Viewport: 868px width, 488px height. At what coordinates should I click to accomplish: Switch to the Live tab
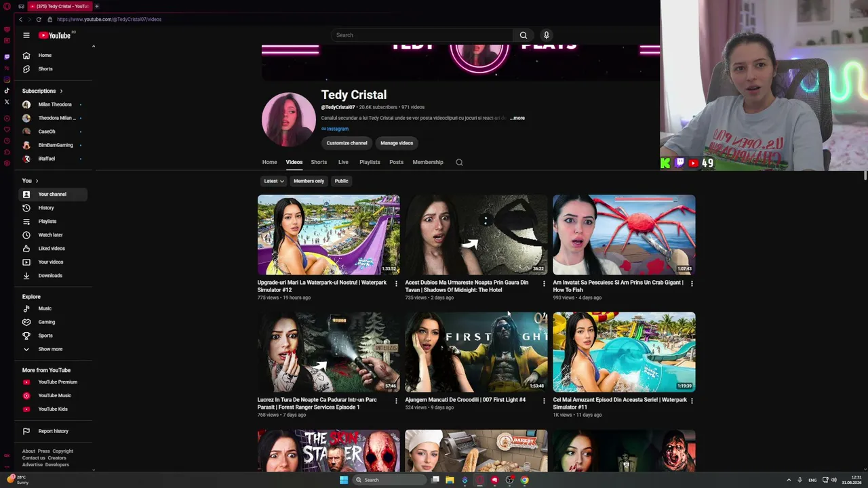coord(343,162)
